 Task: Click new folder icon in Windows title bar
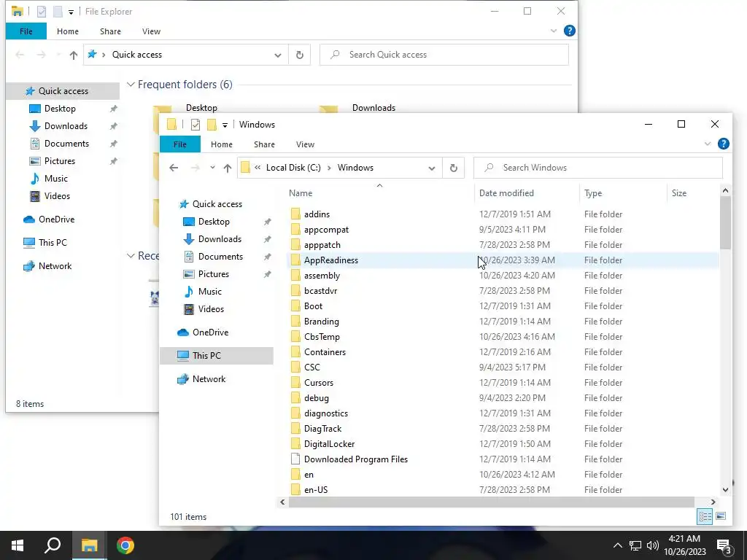(x=212, y=125)
